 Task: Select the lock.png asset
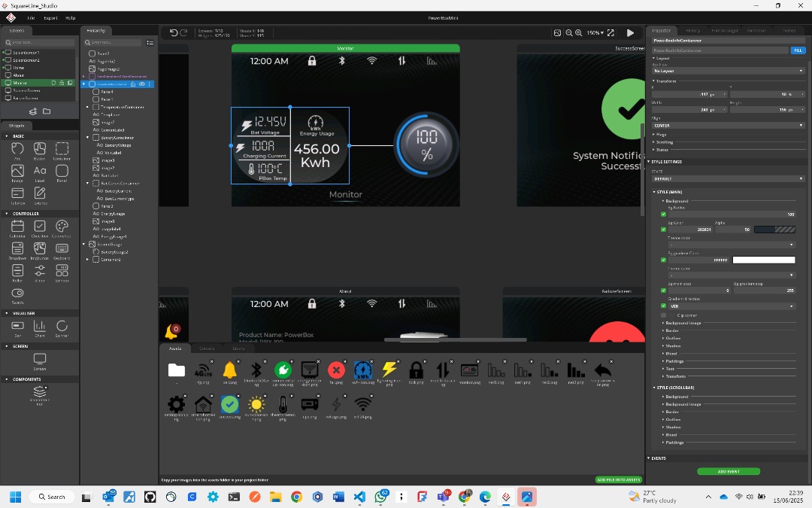(x=416, y=370)
